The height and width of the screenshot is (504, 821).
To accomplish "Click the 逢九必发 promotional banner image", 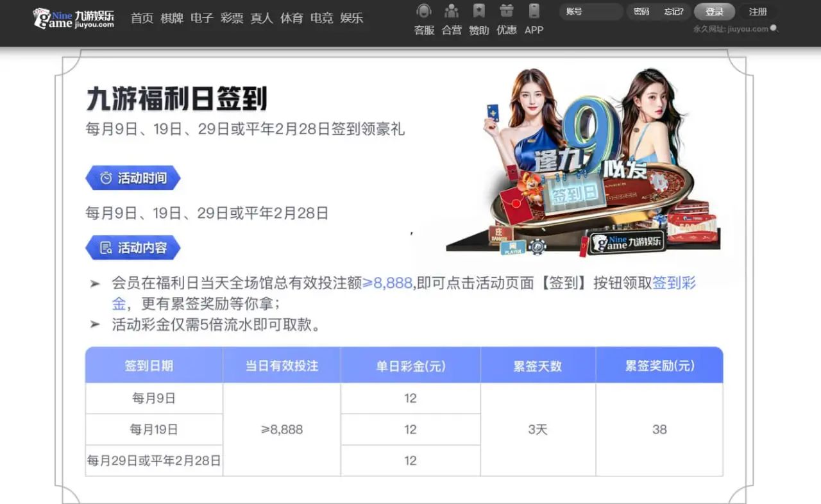I will click(582, 162).
